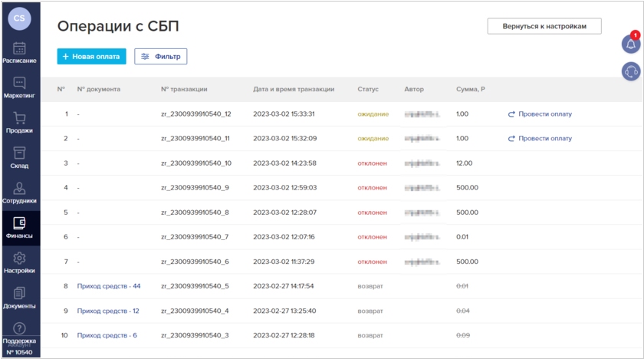Click Статус column header
Image resolution: width=644 pixels, height=359 pixels.
(x=368, y=89)
